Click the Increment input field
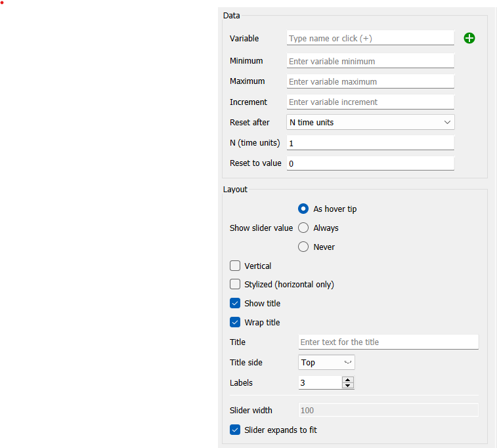Screen dimensions: 497x448 coord(370,102)
